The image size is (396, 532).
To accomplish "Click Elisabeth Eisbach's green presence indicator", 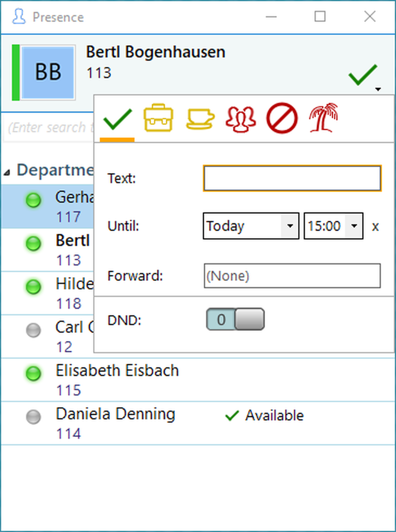I will click(x=33, y=373).
